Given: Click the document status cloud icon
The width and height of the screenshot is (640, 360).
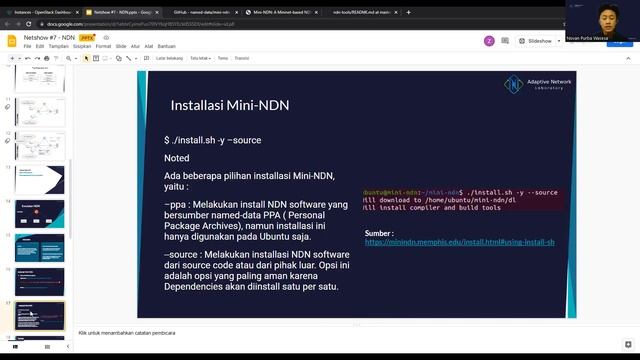Looking at the screenshot, I should click(106, 38).
